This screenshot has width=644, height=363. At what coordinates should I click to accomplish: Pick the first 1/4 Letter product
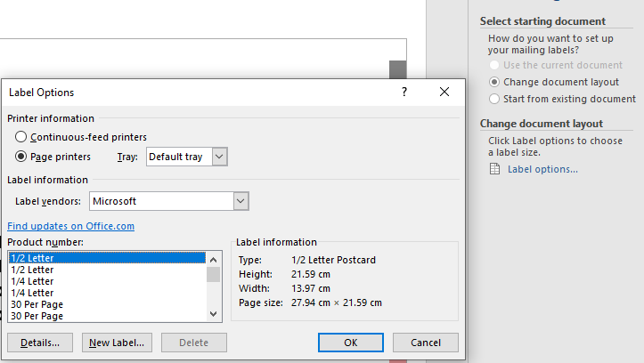coord(32,281)
